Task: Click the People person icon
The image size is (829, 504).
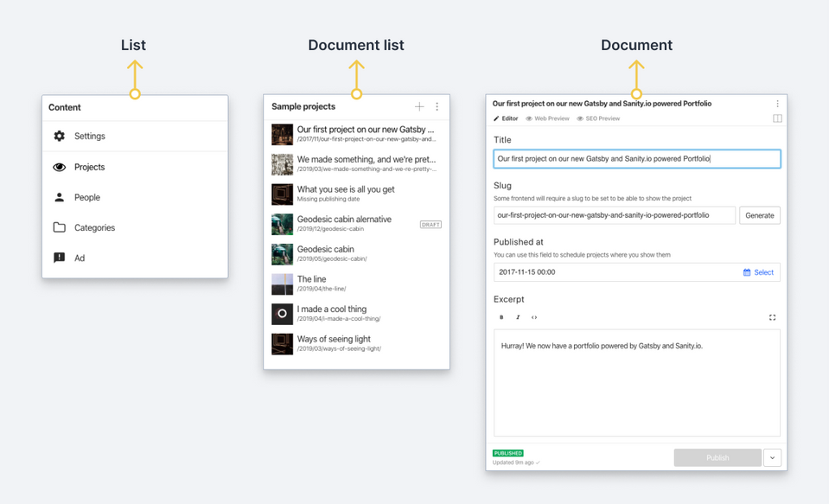Action: coord(59,197)
